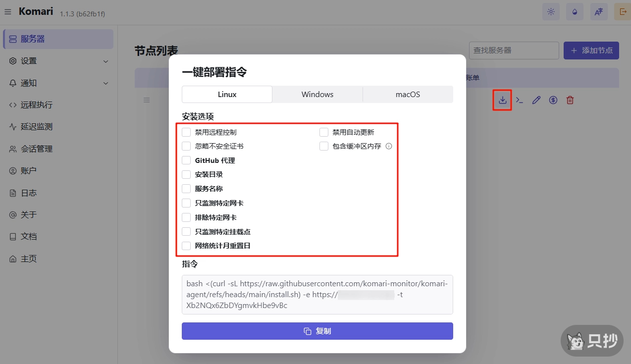Select the macOS tab
This screenshot has width=631, height=364.
click(408, 94)
